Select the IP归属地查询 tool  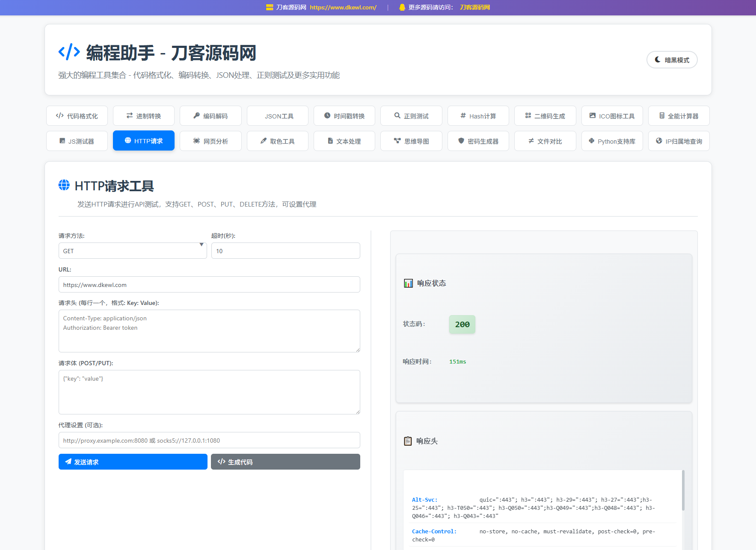click(x=679, y=141)
